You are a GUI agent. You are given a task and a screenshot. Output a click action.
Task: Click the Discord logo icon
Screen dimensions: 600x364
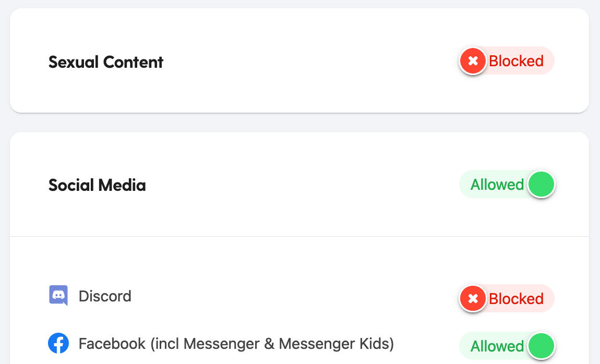pyautogui.click(x=58, y=296)
